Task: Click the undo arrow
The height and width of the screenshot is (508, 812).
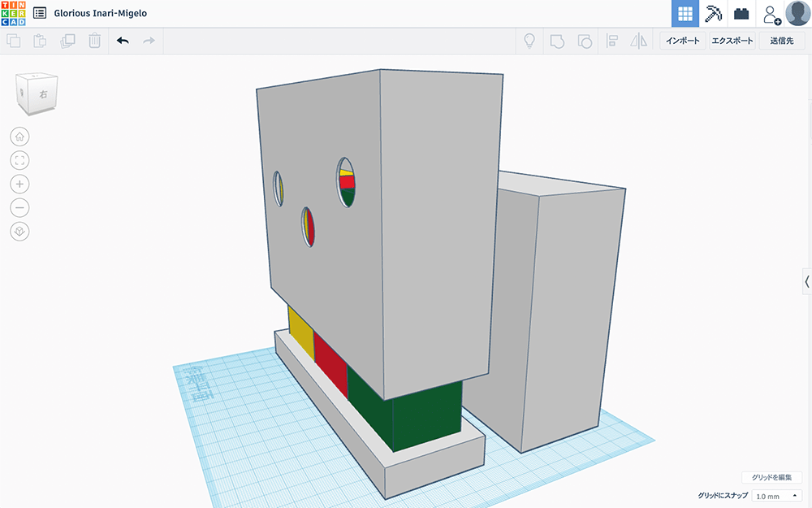Action: pyautogui.click(x=123, y=41)
